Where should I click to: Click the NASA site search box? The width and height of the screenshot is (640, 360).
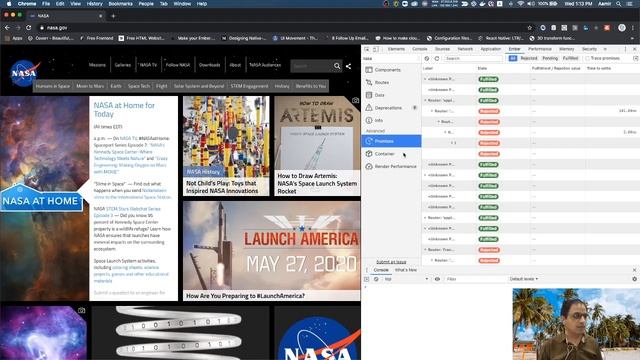[x=312, y=66]
